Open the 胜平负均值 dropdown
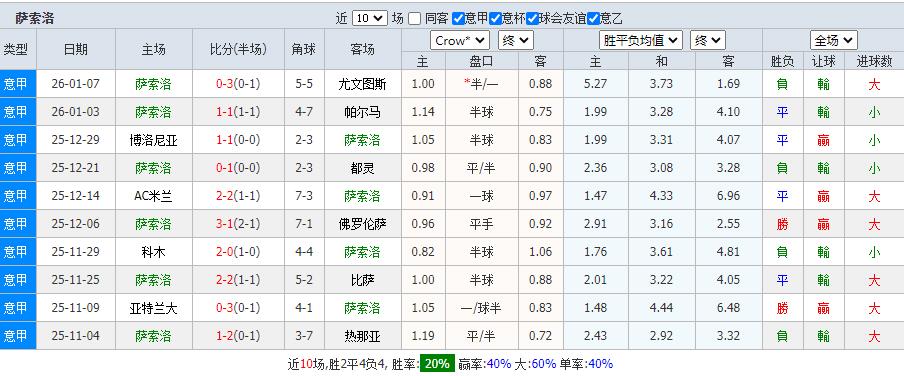904x376 pixels. pyautogui.click(x=641, y=40)
